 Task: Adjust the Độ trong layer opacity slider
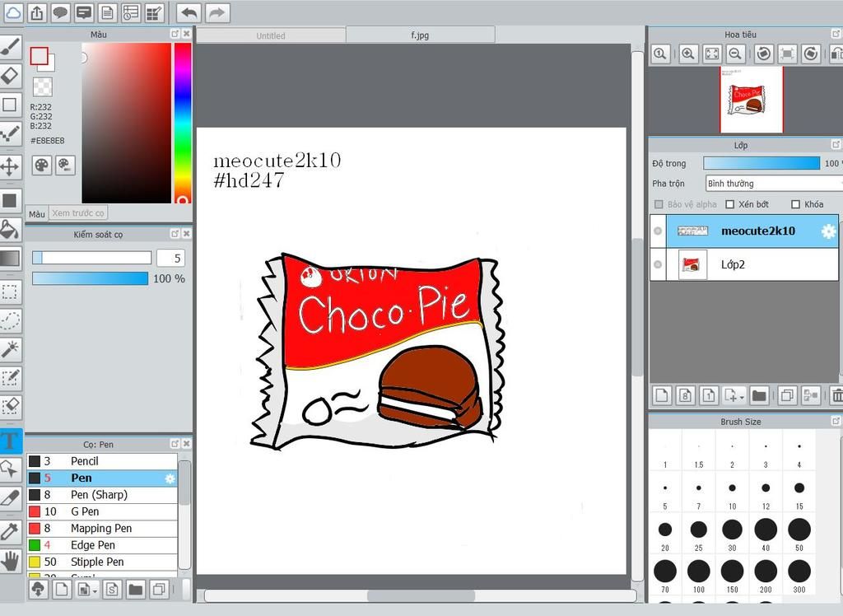click(x=761, y=163)
